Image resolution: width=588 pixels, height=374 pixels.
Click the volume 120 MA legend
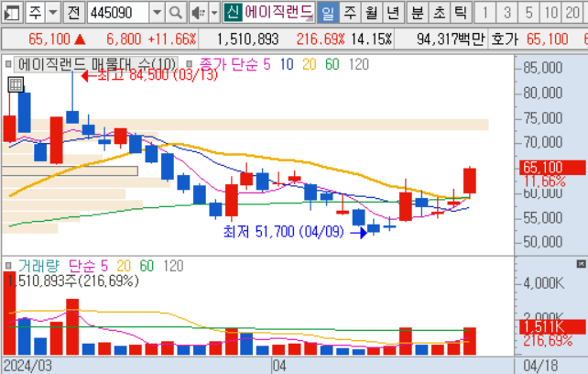174,266
